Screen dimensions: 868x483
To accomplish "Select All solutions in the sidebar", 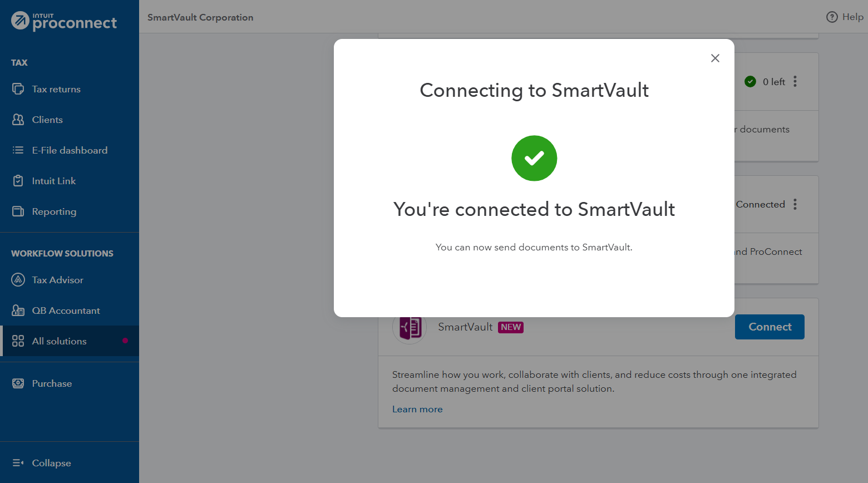I will pyautogui.click(x=59, y=341).
